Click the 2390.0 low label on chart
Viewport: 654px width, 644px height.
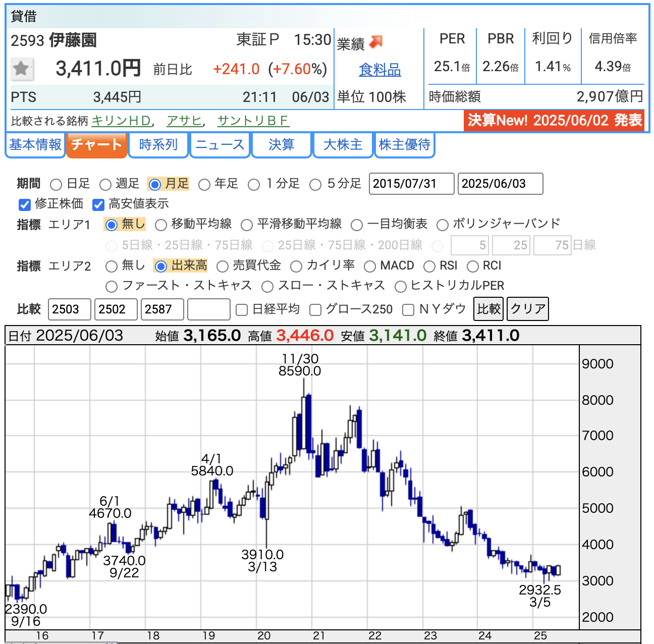point(26,610)
